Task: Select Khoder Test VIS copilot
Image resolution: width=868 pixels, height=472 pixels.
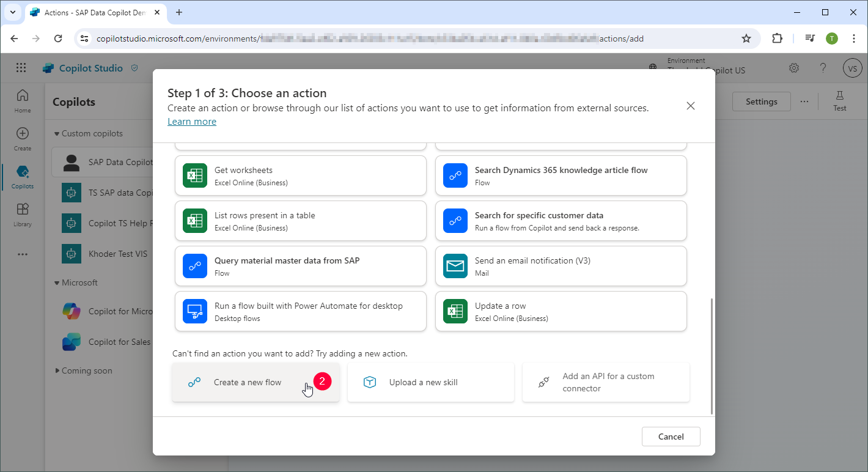Action: click(x=103, y=254)
